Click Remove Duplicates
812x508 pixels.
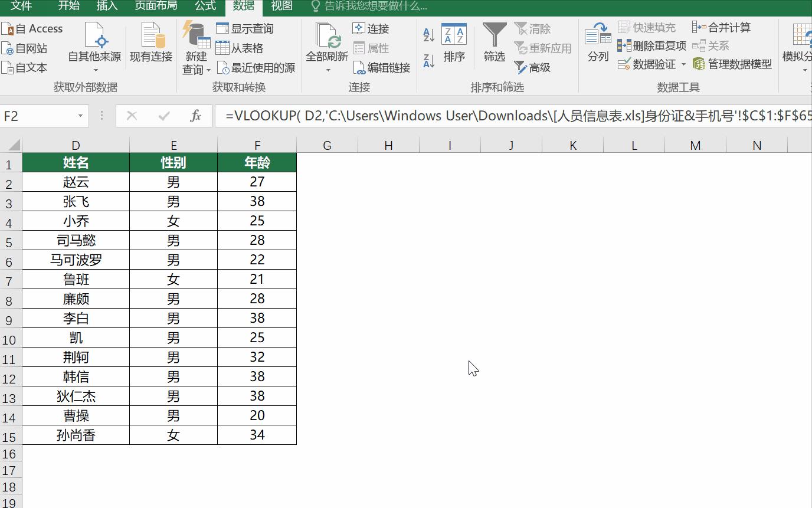point(651,45)
